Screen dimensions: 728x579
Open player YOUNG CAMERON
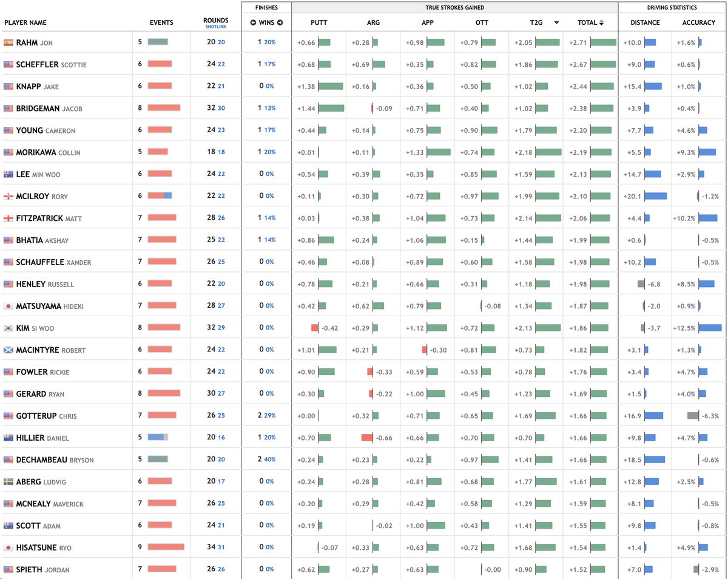pyautogui.click(x=46, y=130)
